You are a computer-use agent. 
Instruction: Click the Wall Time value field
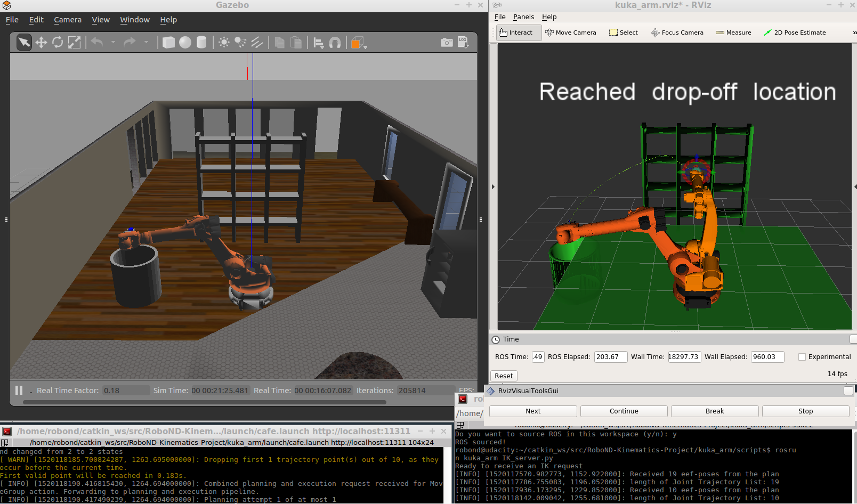(x=684, y=357)
